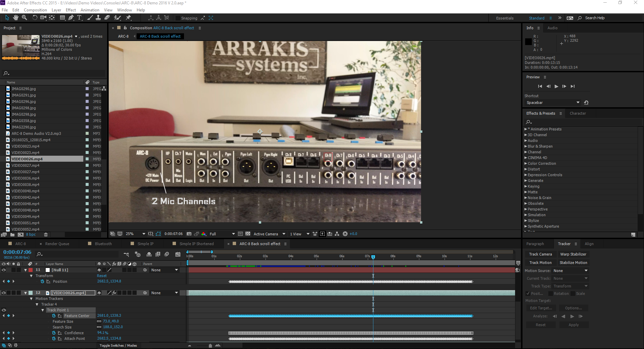Open the Active Camera dropdown
This screenshot has width=644, height=349.
(269, 234)
